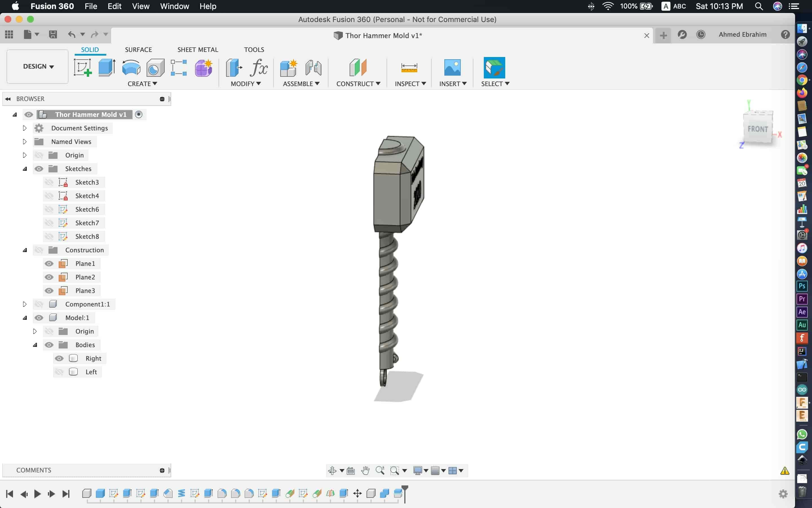Activate the Select tool icon
The height and width of the screenshot is (508, 812).
[x=494, y=67]
